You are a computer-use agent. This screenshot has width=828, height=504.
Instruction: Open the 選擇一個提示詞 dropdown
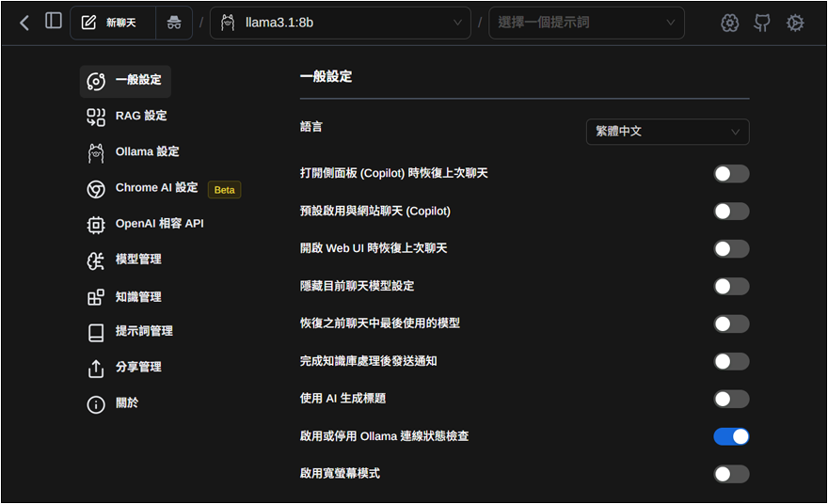[x=586, y=23]
